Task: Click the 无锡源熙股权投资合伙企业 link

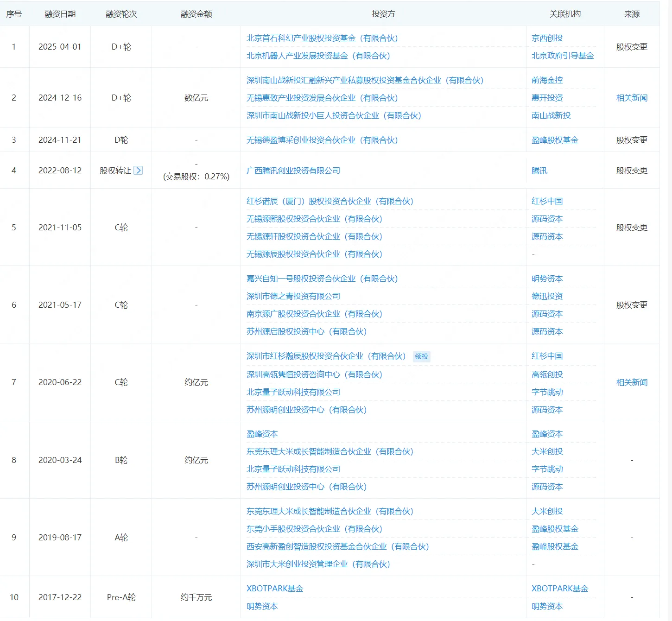Action: [315, 219]
